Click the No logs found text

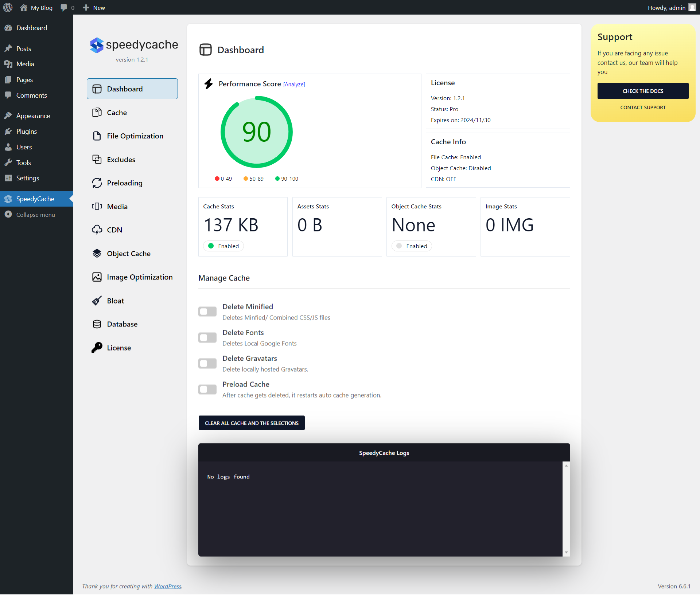(x=228, y=477)
